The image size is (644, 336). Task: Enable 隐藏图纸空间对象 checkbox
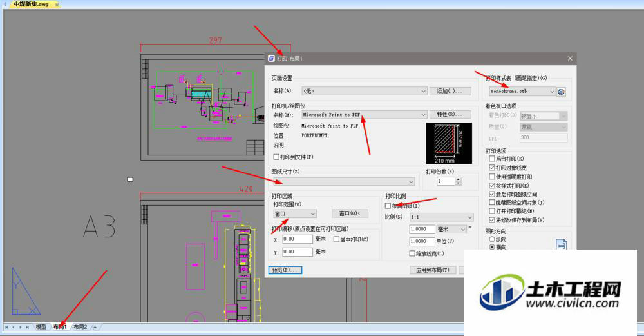tap(491, 203)
